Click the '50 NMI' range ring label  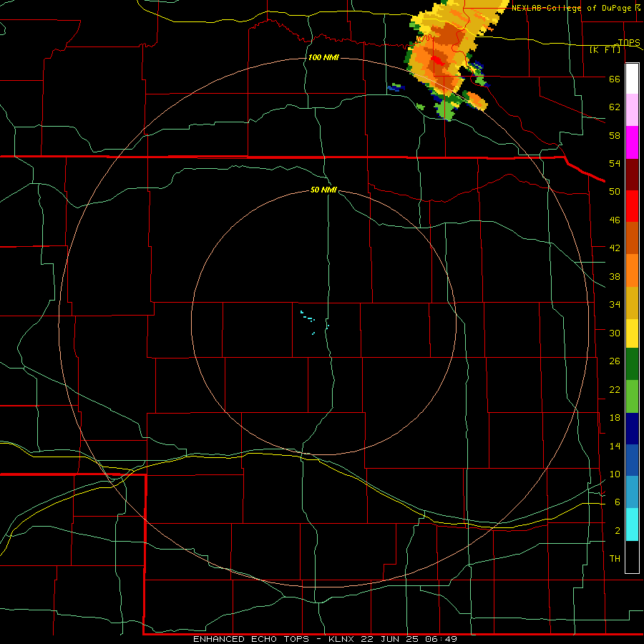click(x=323, y=190)
